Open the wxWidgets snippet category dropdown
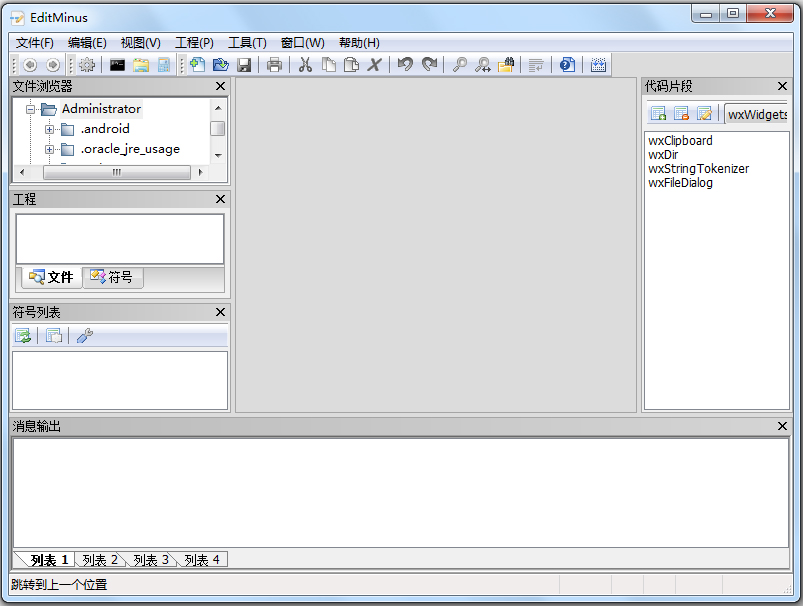Screen dimensions: 803x606 point(757,114)
